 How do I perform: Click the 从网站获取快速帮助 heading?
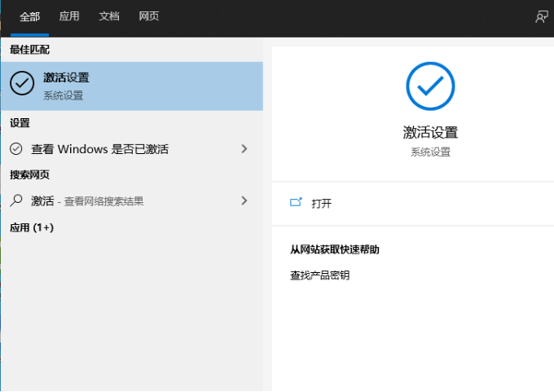coord(335,249)
